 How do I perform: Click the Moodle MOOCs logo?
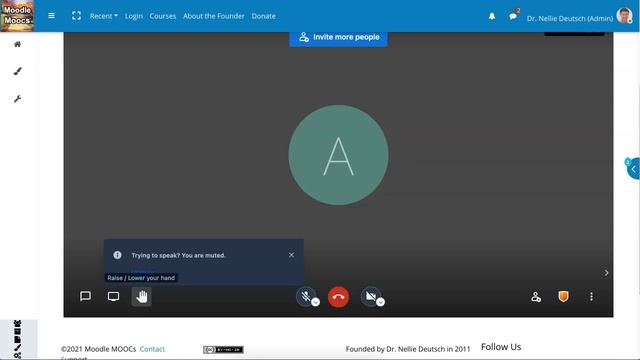click(x=17, y=16)
